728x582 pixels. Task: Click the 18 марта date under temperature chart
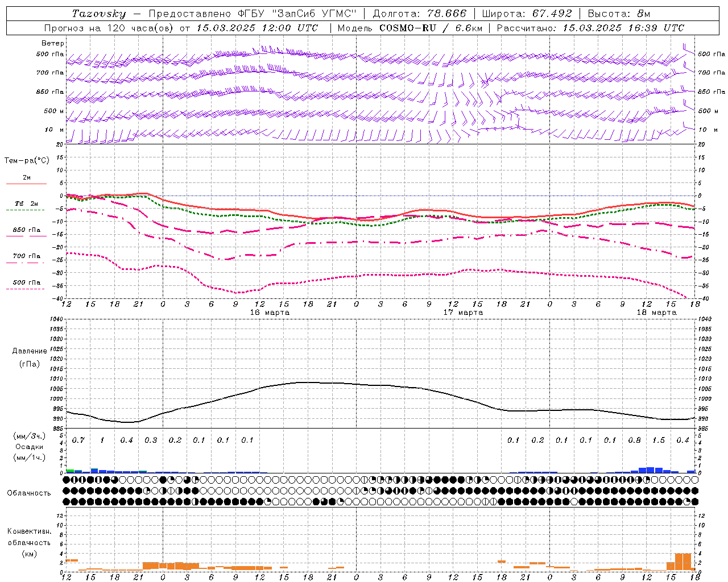click(x=656, y=312)
